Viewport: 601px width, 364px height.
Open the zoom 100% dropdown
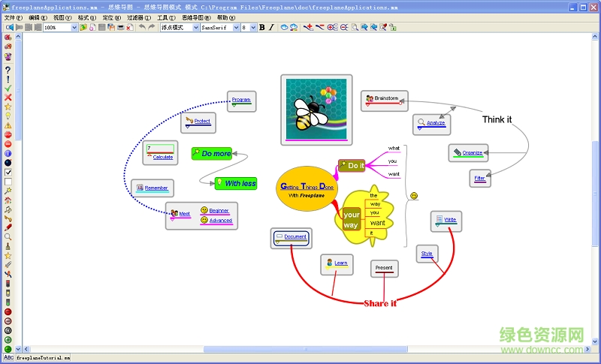74,27
